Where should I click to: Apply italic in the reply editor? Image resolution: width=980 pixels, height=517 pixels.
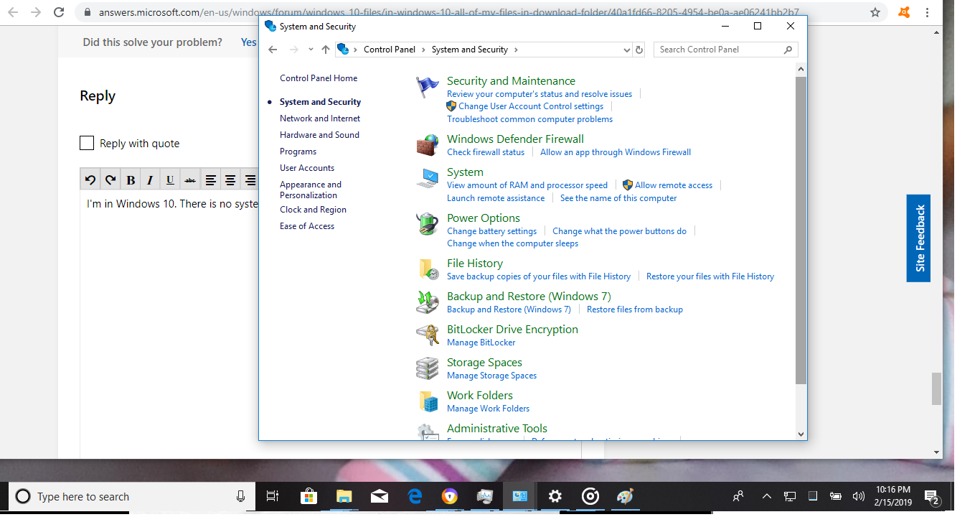tap(150, 180)
